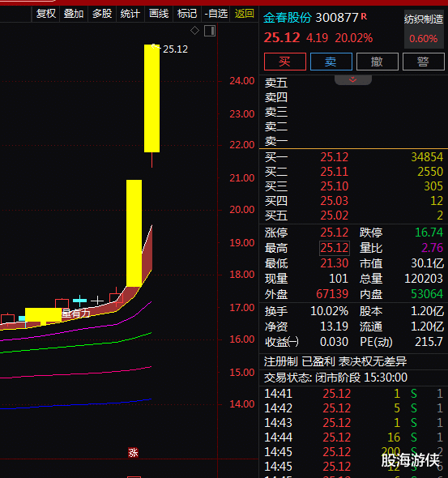The image size is (448, 478).
Task: Open the 纺织制造 sector box
Action: click(424, 29)
